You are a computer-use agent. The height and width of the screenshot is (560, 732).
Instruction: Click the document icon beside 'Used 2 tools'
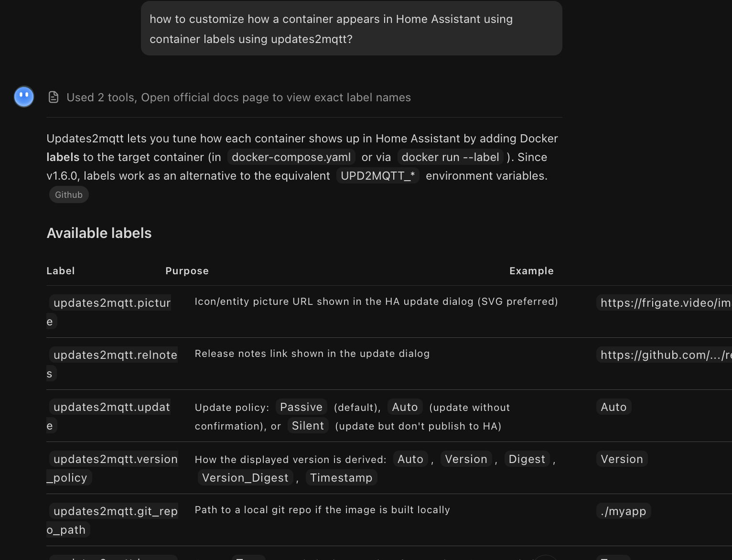pos(54,97)
